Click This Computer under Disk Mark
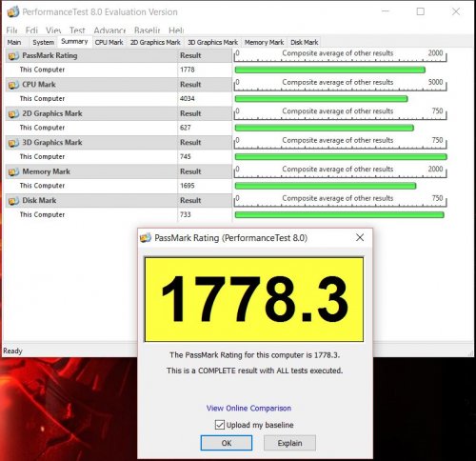Screen dimensions: 476x461 point(42,214)
